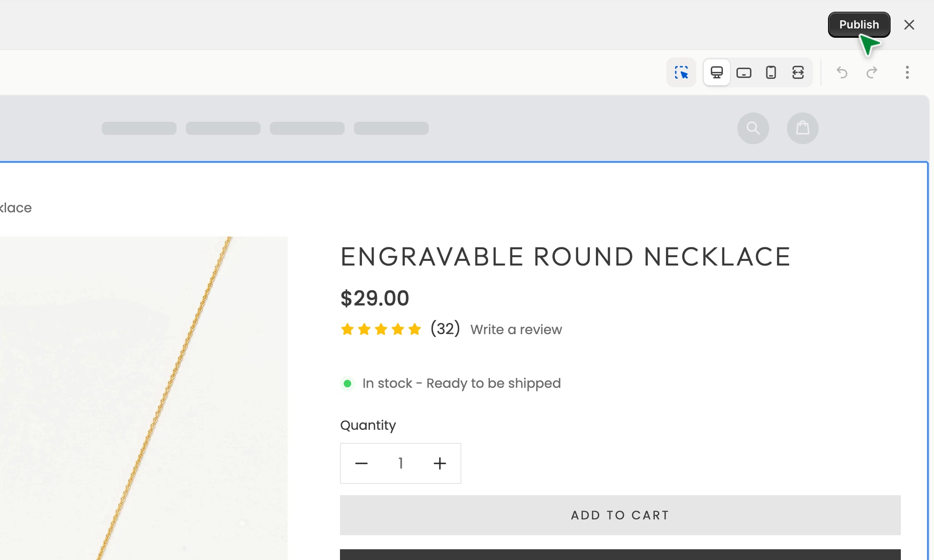This screenshot has height=560, width=934.
Task: Open the three-dot more options menu
Action: point(907,73)
